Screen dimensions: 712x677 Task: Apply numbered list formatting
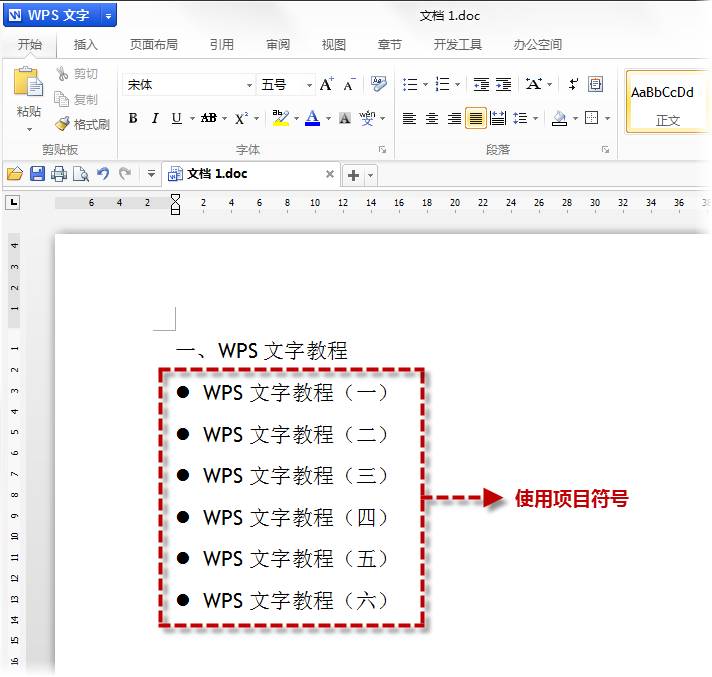tap(442, 84)
